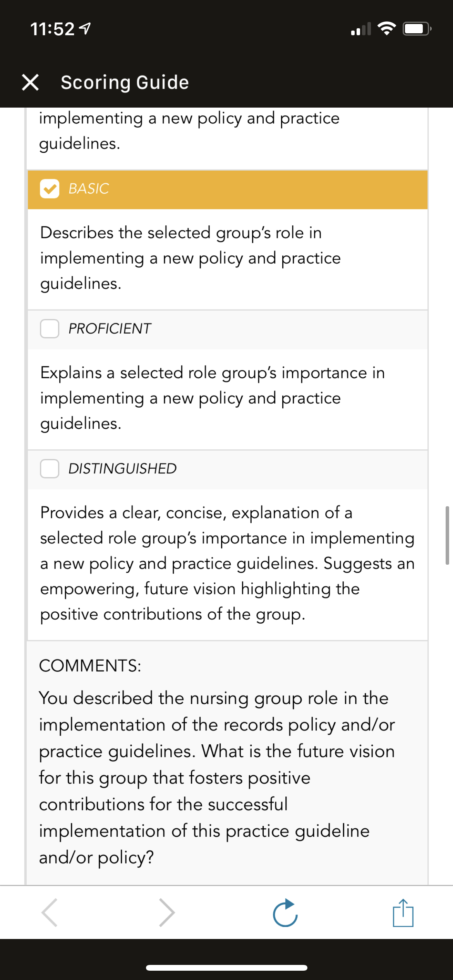The image size is (453, 980).
Task: Tap the cellular signal bars icon
Action: tap(361, 29)
